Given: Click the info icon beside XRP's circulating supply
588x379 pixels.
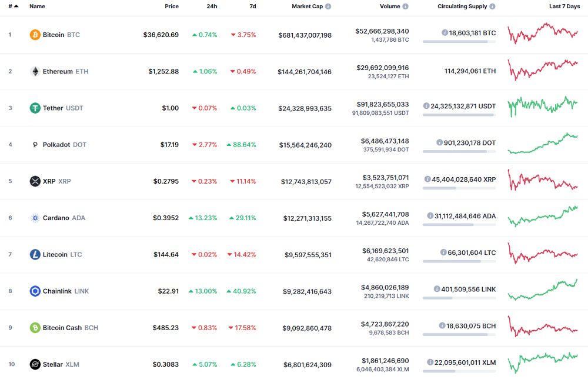Looking at the screenshot, I should (x=427, y=179).
